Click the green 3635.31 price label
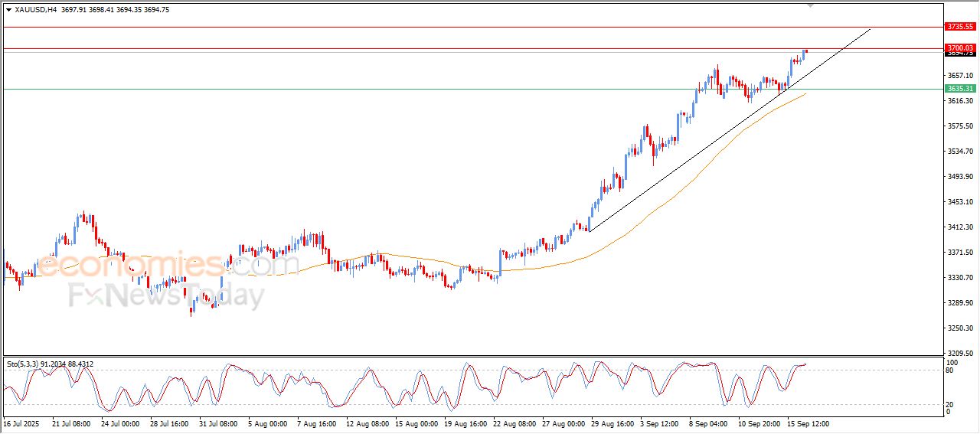The image size is (980, 434). pyautogui.click(x=960, y=89)
